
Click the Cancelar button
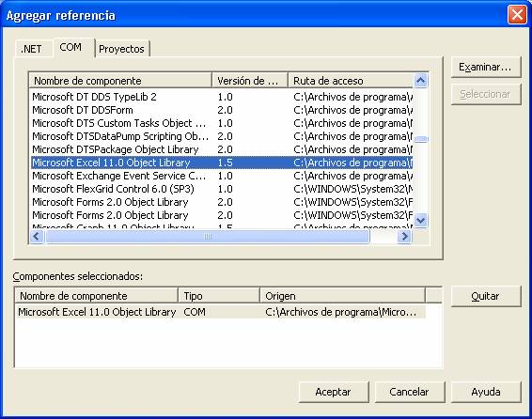(410, 392)
